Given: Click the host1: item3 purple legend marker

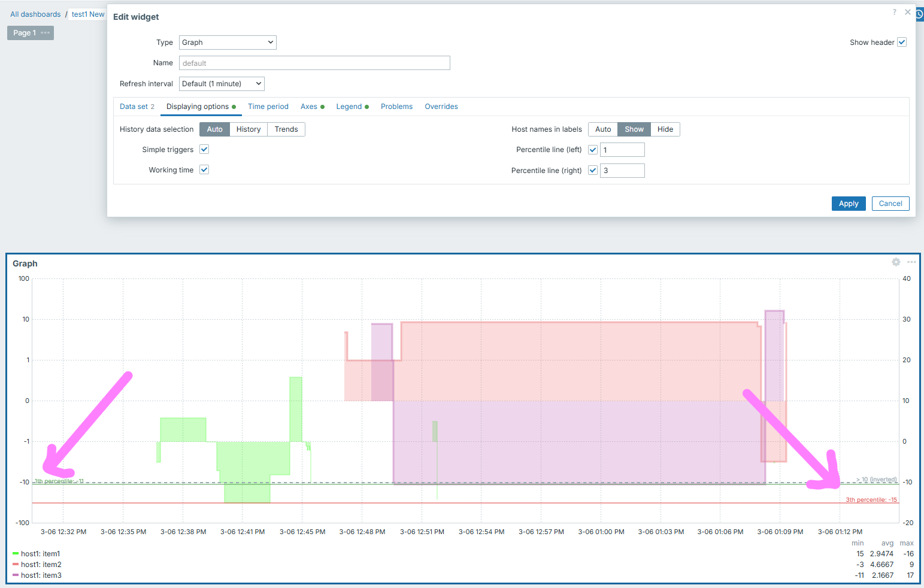Looking at the screenshot, I should pyautogui.click(x=16, y=575).
